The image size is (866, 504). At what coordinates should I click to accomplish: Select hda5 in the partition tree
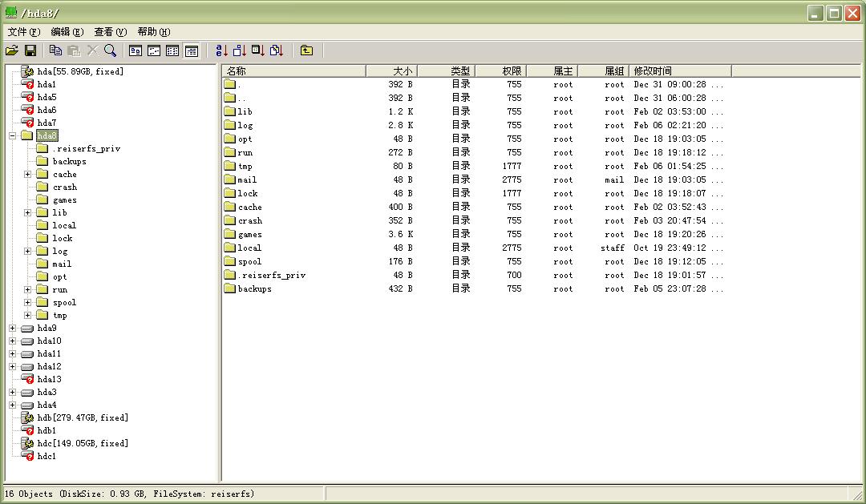(47, 97)
